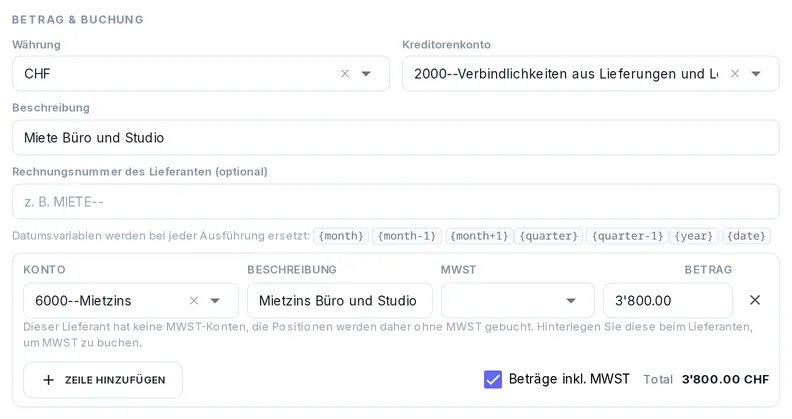Screen dimensions: 792x419
Task: Click the Betrag field showing 3'800.00
Action: click(x=668, y=300)
